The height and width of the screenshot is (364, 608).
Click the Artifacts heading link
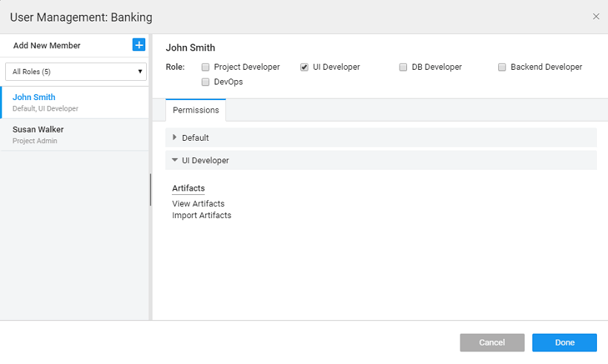pyautogui.click(x=188, y=188)
